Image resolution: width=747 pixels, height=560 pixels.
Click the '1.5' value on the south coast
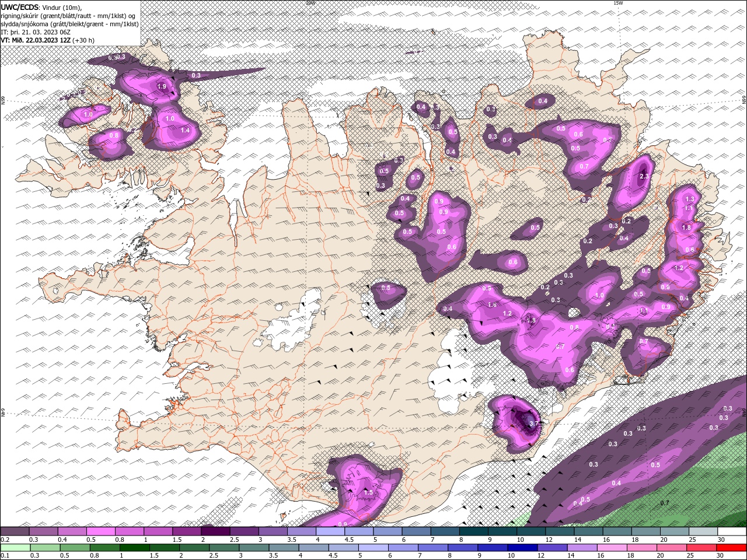click(368, 492)
